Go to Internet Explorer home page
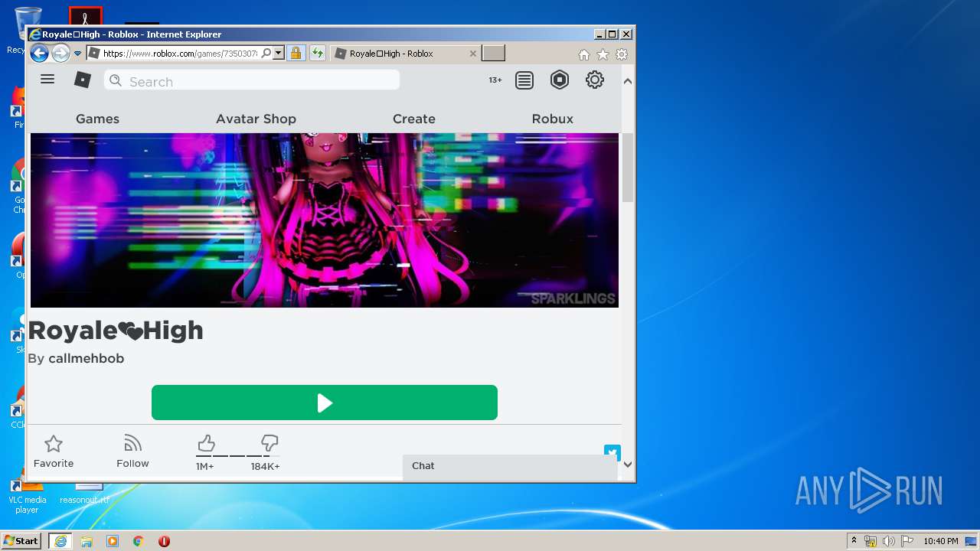 584,54
